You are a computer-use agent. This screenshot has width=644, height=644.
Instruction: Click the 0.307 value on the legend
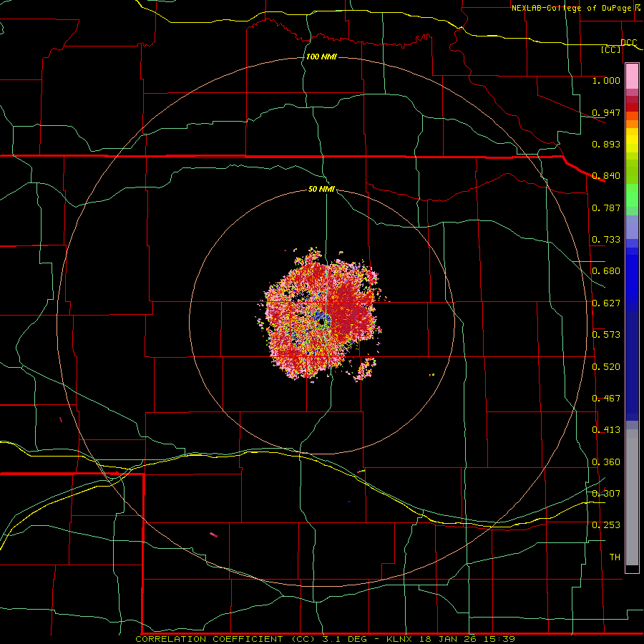tap(606, 494)
